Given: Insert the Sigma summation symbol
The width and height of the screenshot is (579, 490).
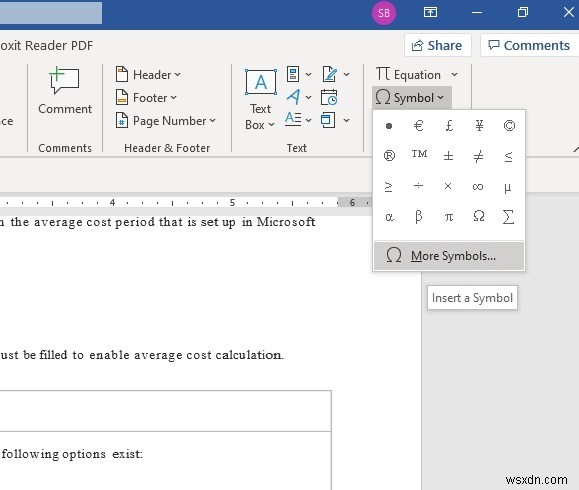Looking at the screenshot, I should pyautogui.click(x=509, y=216).
